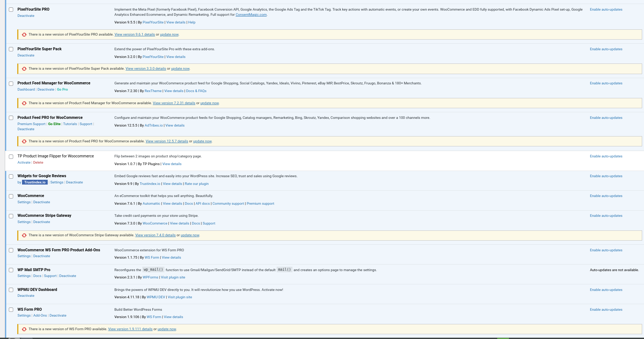Screen dimensions: 644x339
Task: Click the Trustindex.io badge under Google Reviews
Action: (x=35, y=182)
